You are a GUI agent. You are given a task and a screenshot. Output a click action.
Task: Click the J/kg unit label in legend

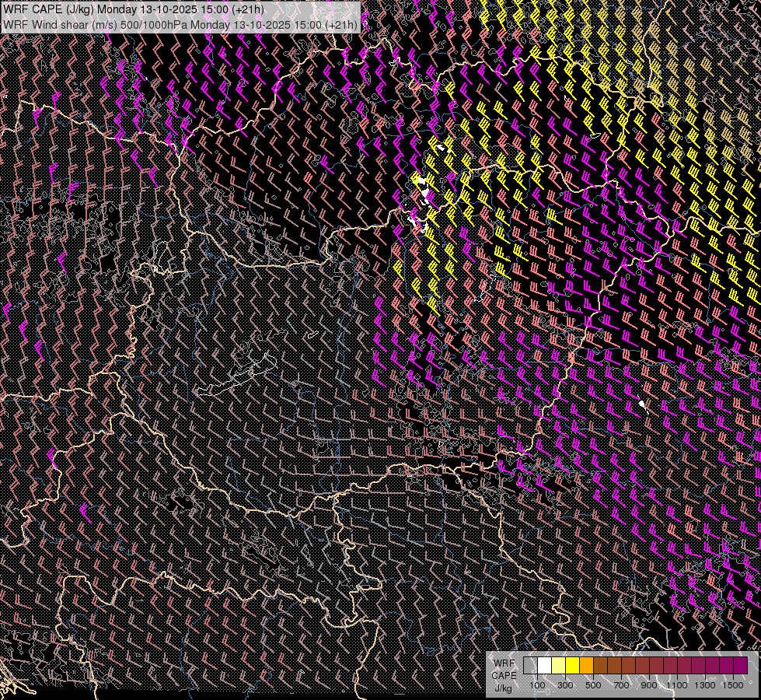tap(503, 688)
